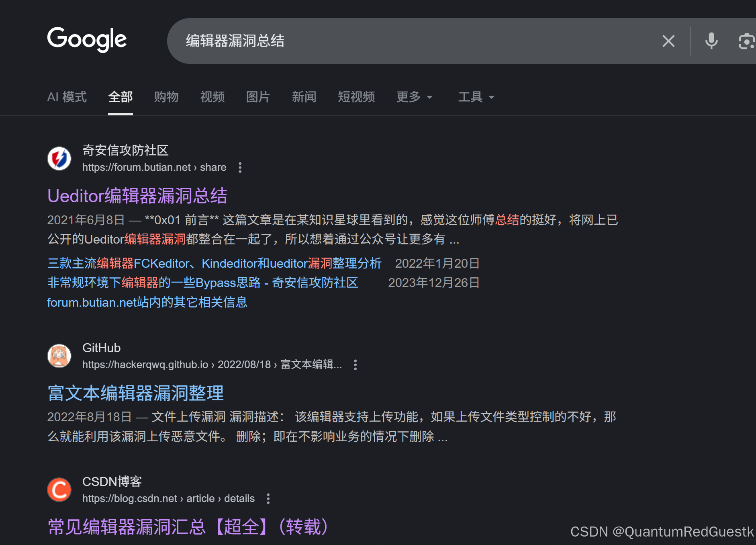Open options menu for forum.butian.net result
Image resolution: width=756 pixels, height=545 pixels.
click(240, 168)
